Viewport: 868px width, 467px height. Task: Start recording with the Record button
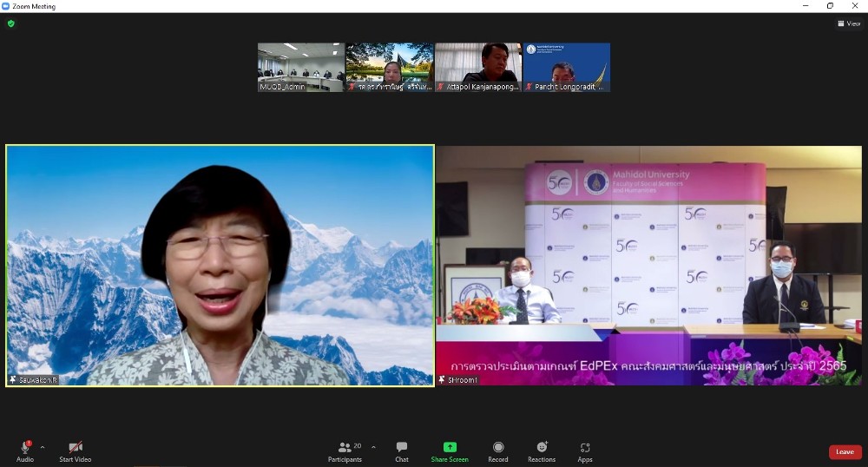(x=498, y=447)
